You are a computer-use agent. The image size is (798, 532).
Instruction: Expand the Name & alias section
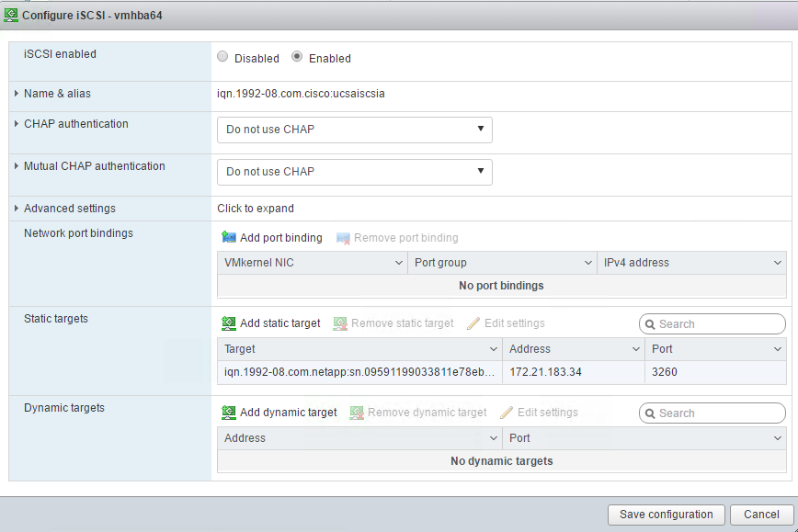point(17,94)
